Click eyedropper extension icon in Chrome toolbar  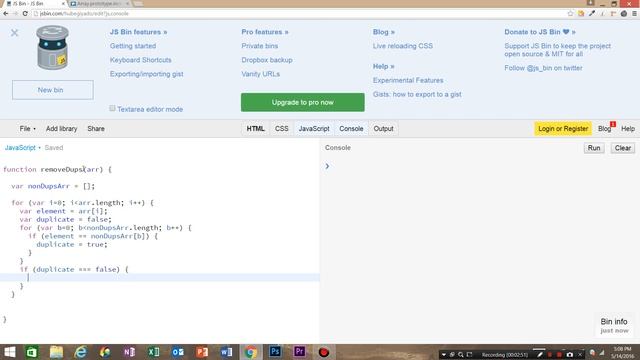point(592,13)
